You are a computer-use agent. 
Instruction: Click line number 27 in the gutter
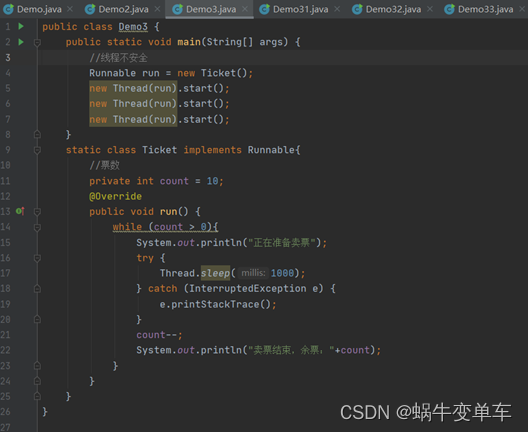(x=5, y=427)
